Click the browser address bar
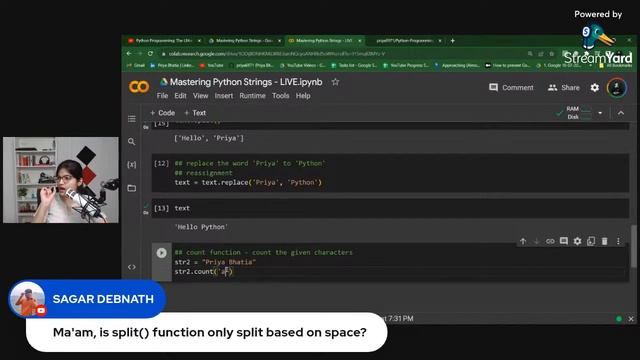Image resolution: width=640 pixels, height=360 pixels. click(343, 53)
